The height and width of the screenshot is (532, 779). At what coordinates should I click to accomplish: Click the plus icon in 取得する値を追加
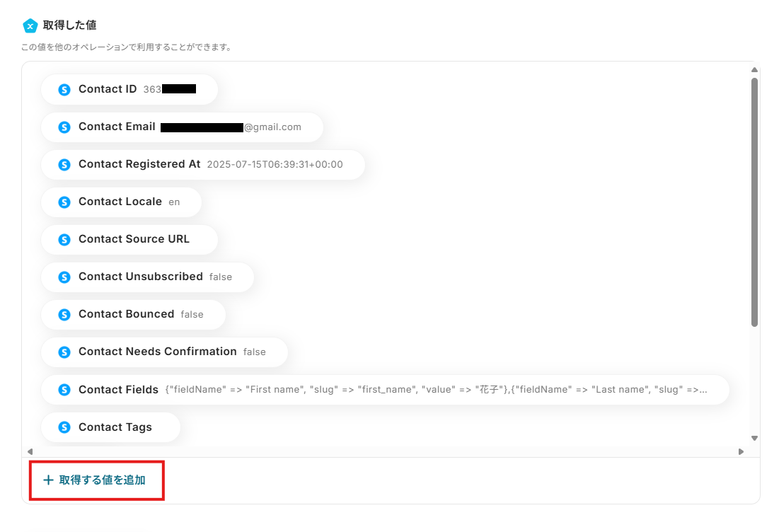point(48,480)
